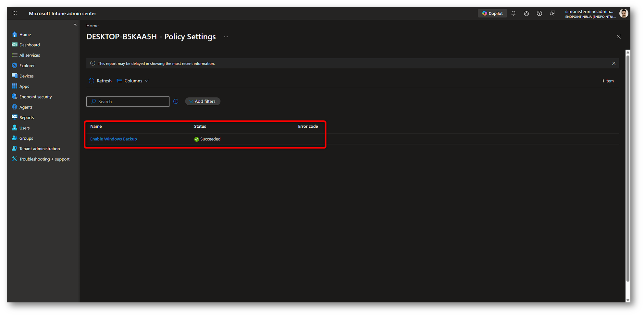Open the Enable Windows Backup policy link

tap(114, 139)
